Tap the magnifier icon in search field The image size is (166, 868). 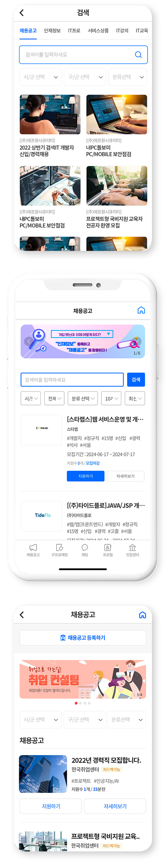coord(138,55)
